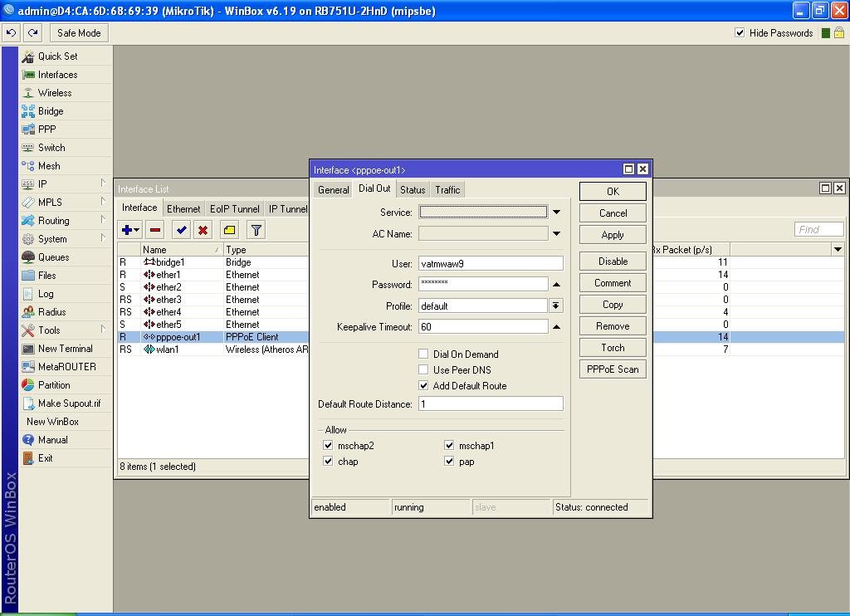Launch a New Terminal

[65, 349]
